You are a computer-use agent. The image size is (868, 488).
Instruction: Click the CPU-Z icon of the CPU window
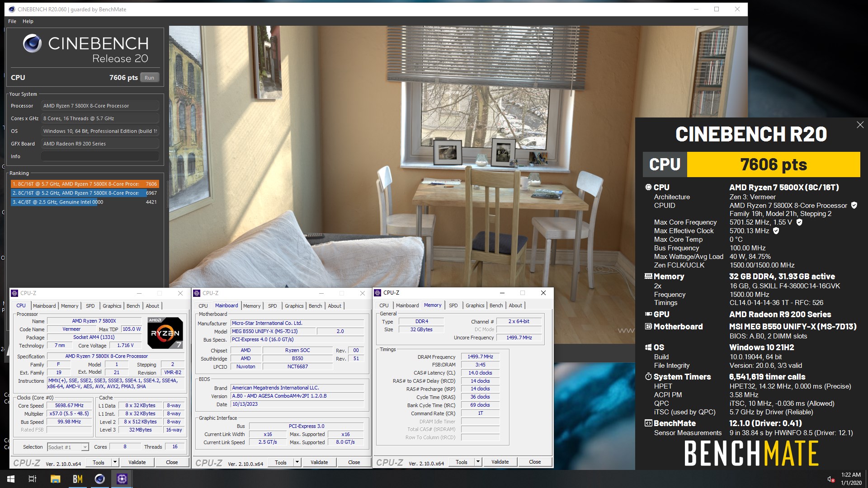(14, 293)
